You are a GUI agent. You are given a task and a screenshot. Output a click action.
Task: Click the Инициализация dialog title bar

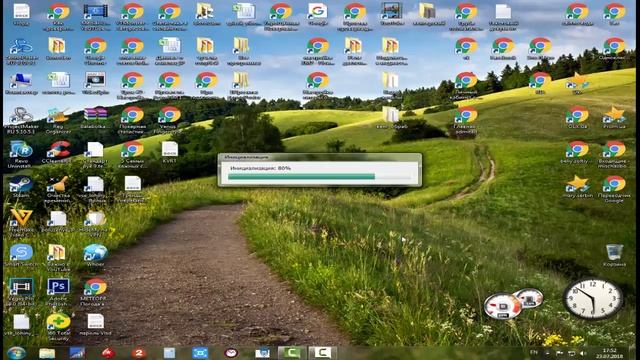[320, 157]
